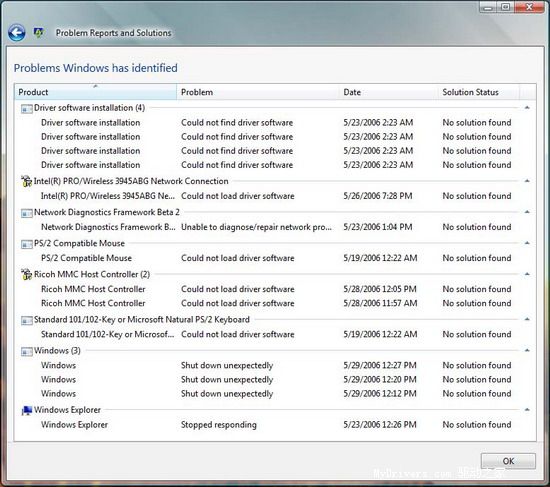
Task: Sort by the Solution Status column header
Action: (x=478, y=92)
